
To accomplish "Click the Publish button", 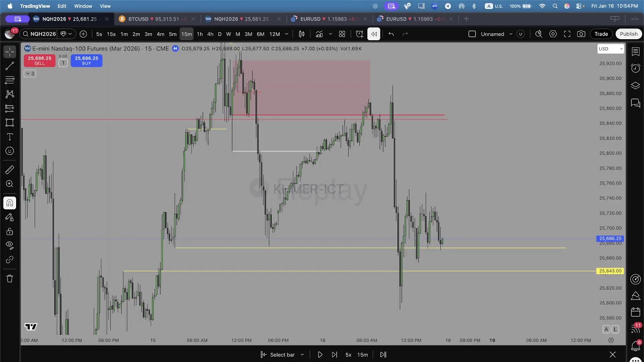I will (x=628, y=34).
